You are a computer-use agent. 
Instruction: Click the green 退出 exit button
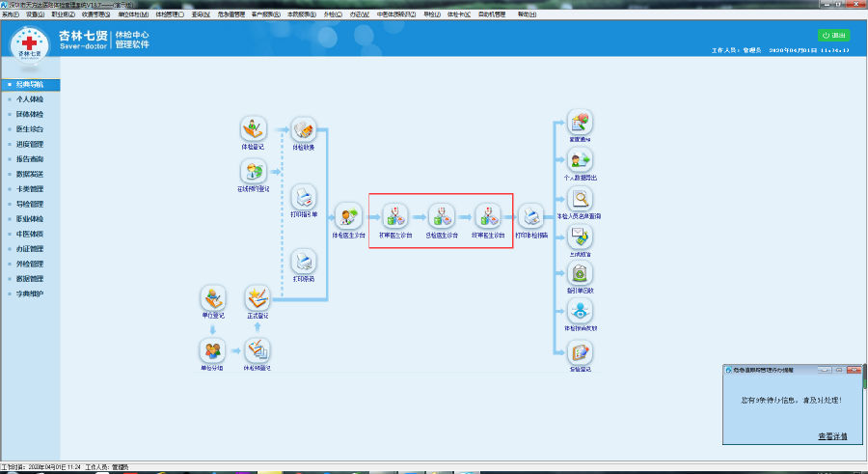[x=833, y=35]
